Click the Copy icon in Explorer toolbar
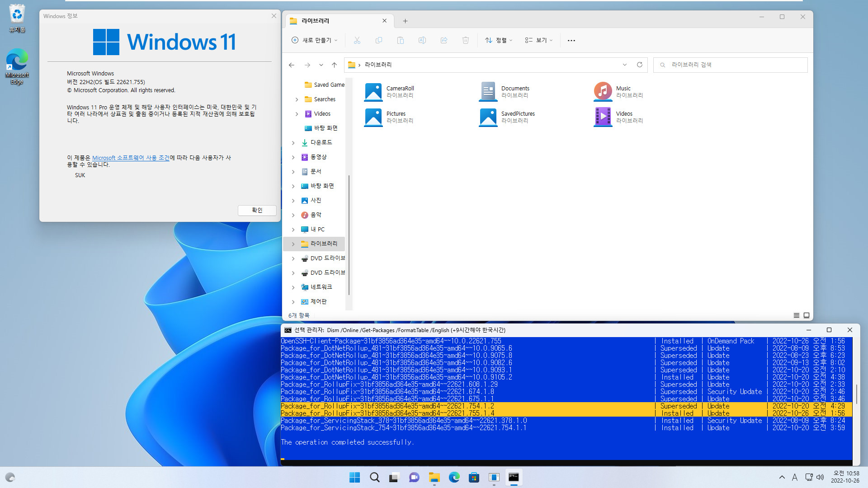The width and height of the screenshot is (868, 488). 379,40
